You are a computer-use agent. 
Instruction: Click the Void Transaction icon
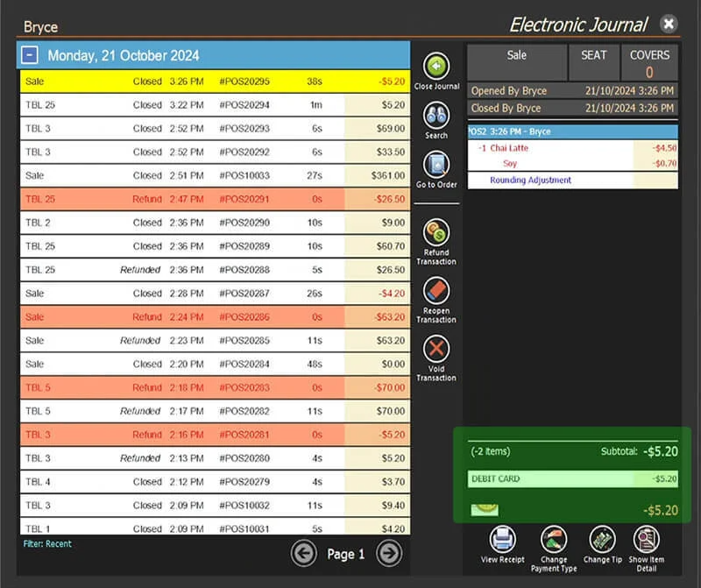click(436, 349)
